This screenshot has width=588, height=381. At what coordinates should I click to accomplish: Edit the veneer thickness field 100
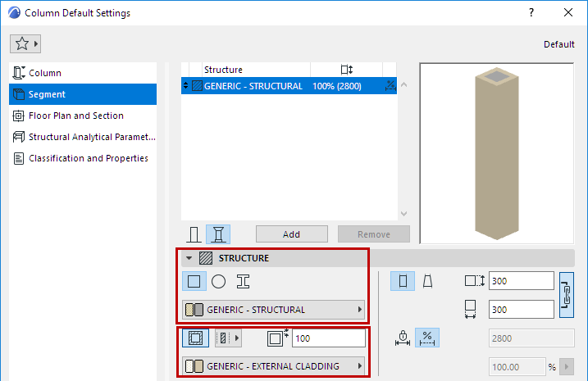329,338
